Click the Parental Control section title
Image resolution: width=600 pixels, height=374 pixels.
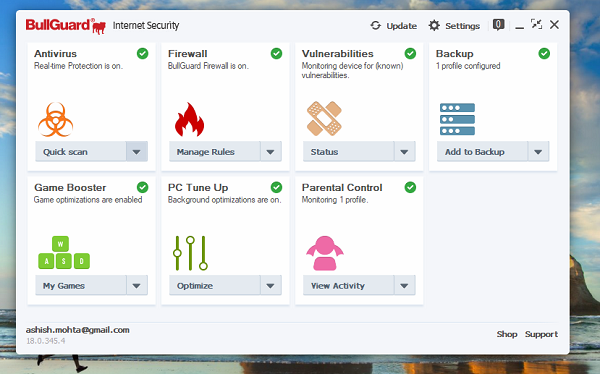pyautogui.click(x=342, y=188)
